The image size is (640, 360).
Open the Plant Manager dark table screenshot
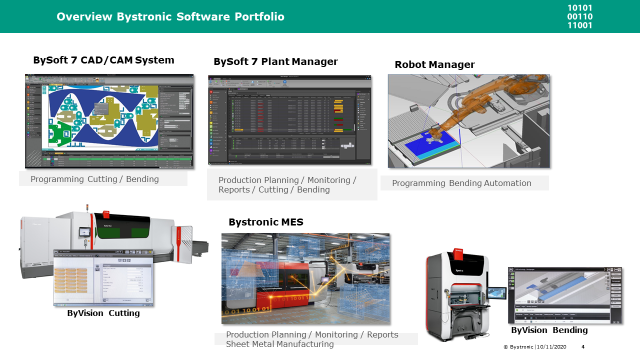[290, 120]
